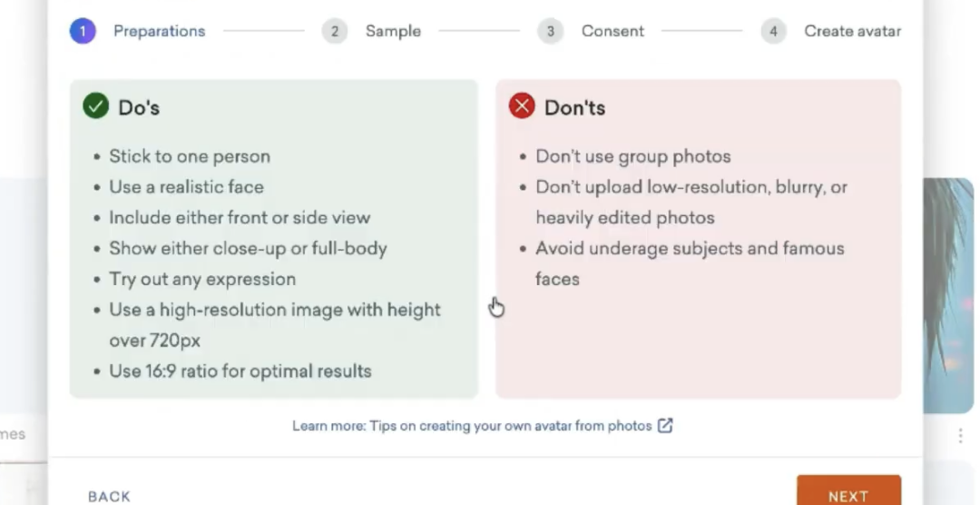Click the green checkmark icon beside Do's
Screen dimensions: 980x505
pos(95,107)
